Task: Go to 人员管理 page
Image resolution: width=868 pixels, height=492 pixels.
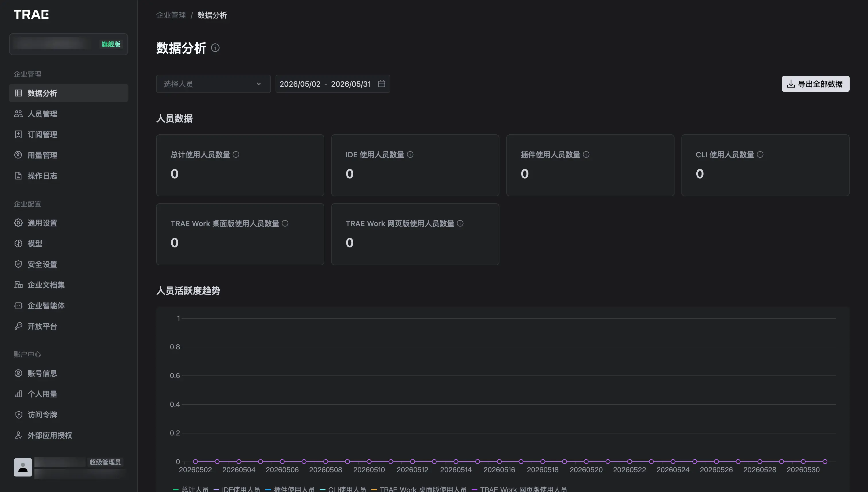Action: point(69,114)
